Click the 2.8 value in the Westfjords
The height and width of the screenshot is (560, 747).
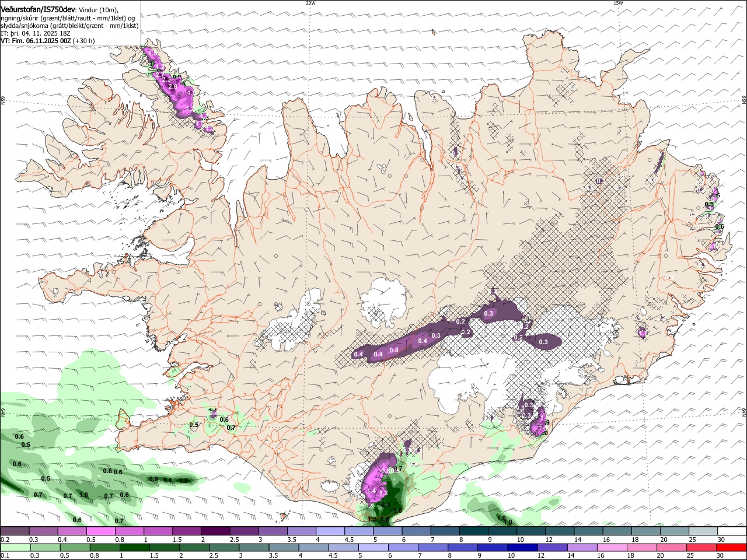(173, 86)
